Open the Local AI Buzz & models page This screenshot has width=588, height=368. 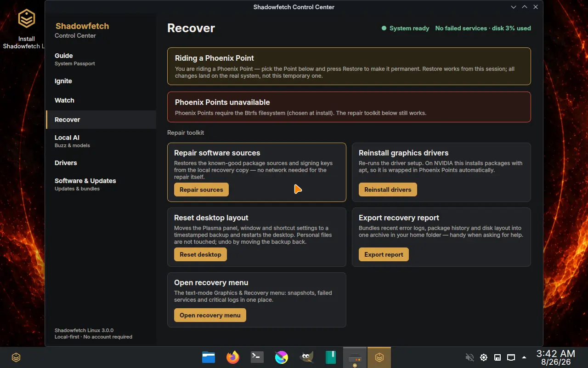pyautogui.click(x=101, y=141)
